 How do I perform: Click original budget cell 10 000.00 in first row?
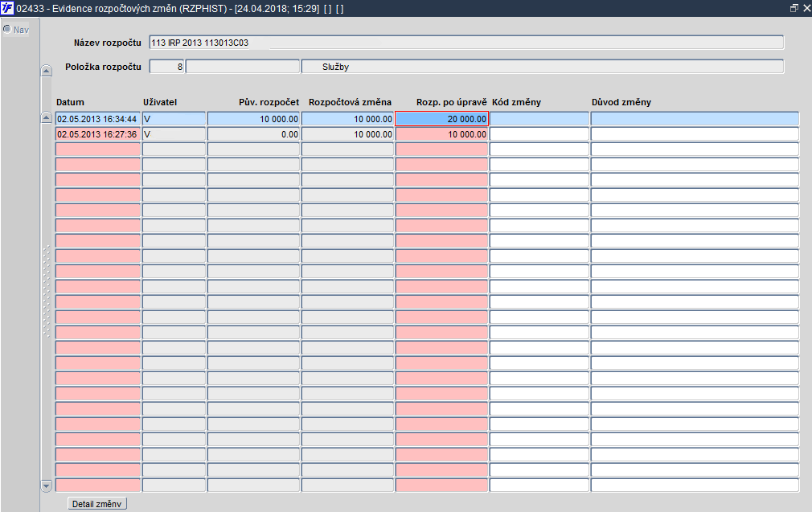click(x=254, y=119)
